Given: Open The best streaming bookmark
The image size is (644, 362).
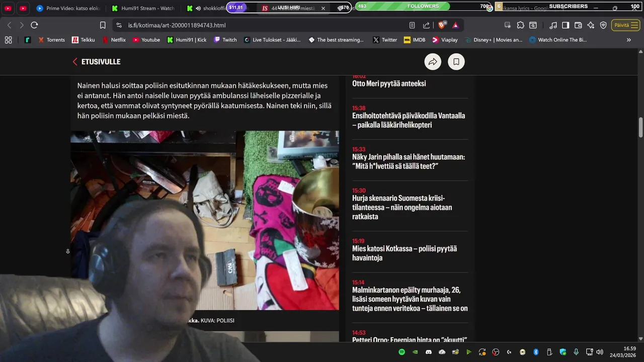Looking at the screenshot, I should [336, 40].
